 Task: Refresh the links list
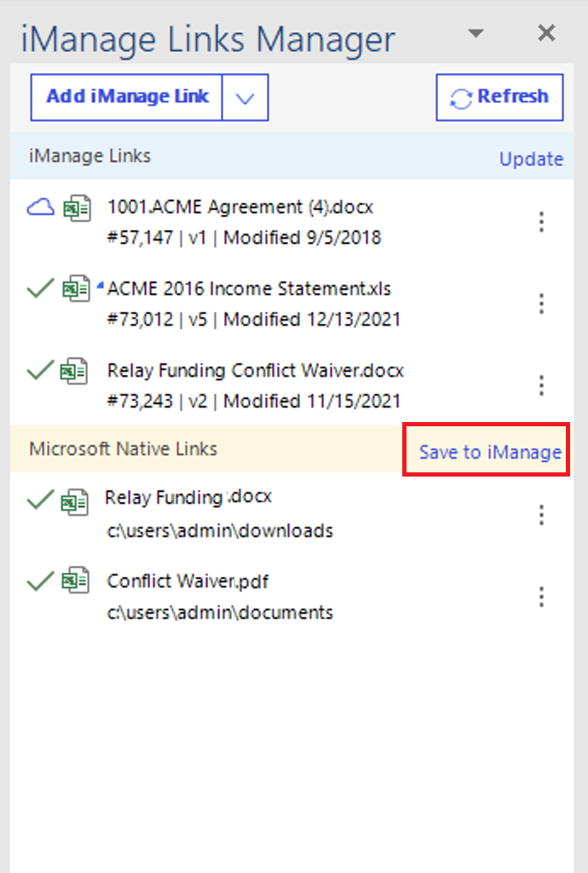[x=499, y=97]
